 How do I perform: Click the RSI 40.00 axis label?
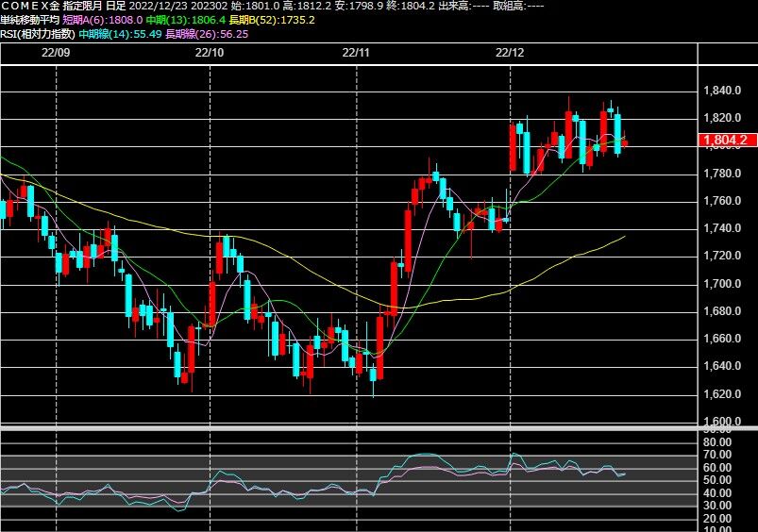coord(717,493)
